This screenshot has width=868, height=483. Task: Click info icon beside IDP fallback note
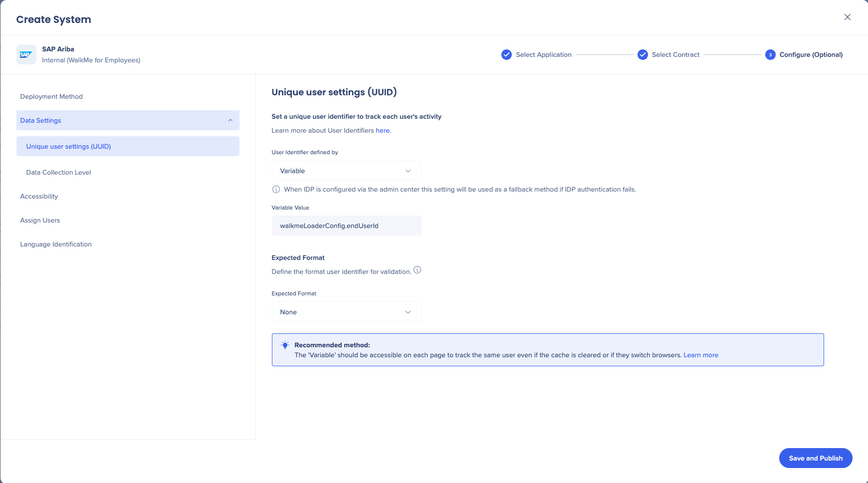click(276, 190)
